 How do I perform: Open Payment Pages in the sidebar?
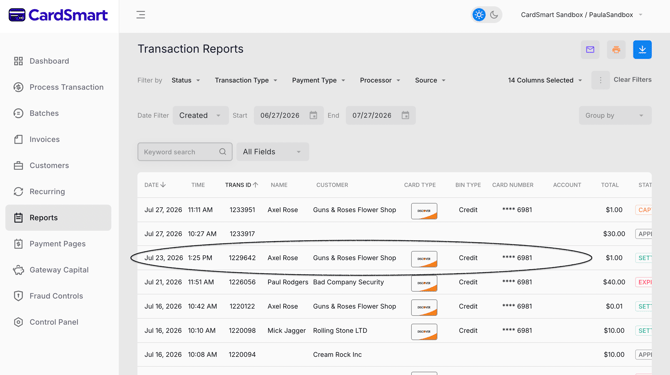click(58, 243)
